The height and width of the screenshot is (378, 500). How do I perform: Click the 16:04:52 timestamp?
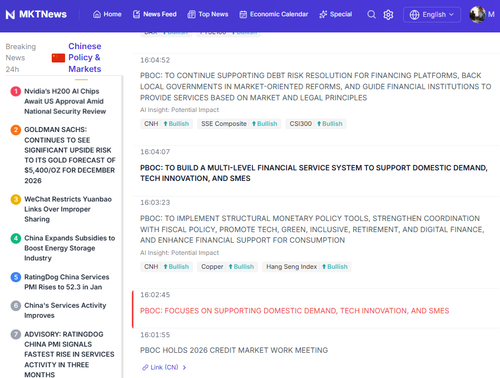tap(155, 60)
